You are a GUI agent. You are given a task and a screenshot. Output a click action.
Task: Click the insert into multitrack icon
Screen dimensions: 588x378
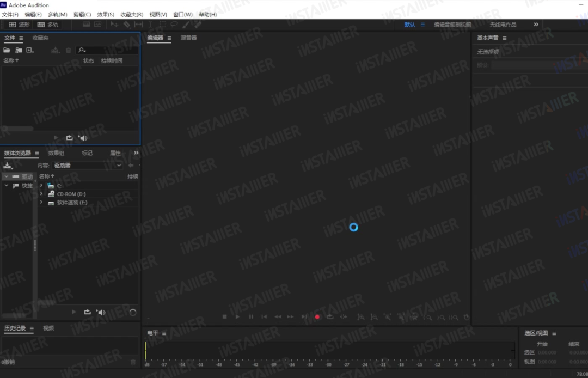pos(56,50)
